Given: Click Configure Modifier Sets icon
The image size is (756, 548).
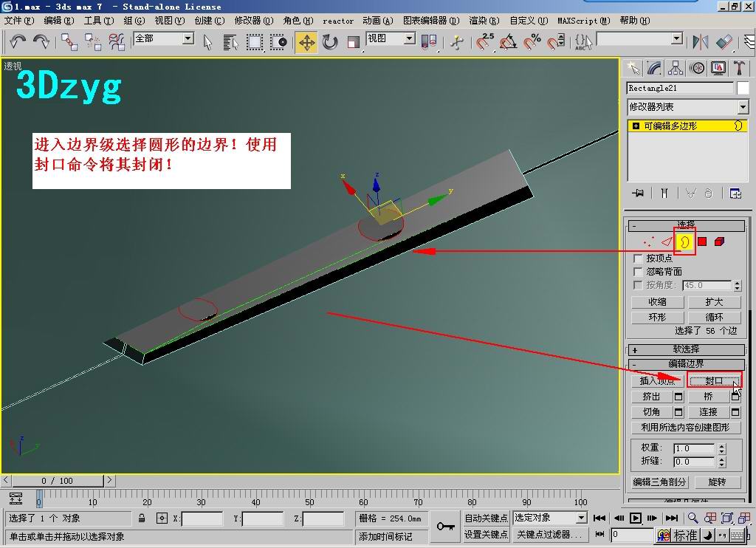Looking at the screenshot, I should pyautogui.click(x=735, y=193).
